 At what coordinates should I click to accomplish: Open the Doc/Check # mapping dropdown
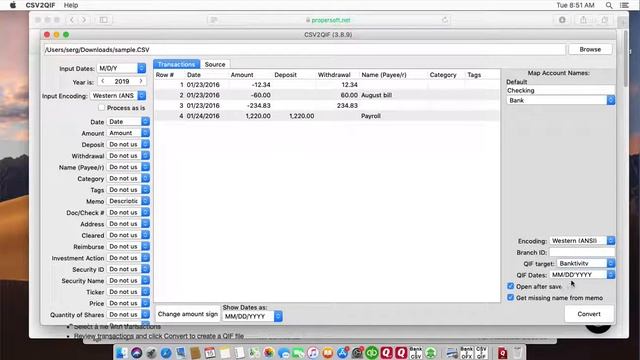coord(128,213)
